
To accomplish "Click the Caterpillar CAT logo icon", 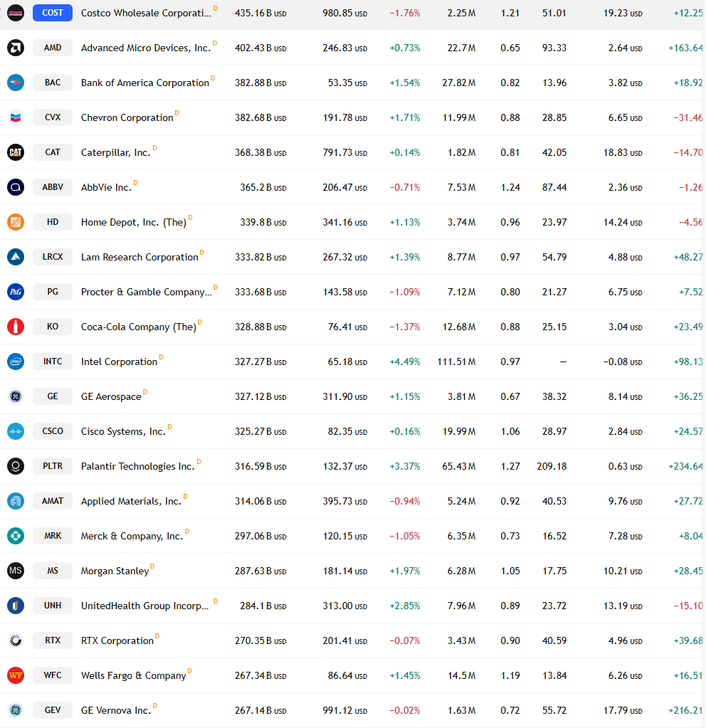I will coord(16,152).
